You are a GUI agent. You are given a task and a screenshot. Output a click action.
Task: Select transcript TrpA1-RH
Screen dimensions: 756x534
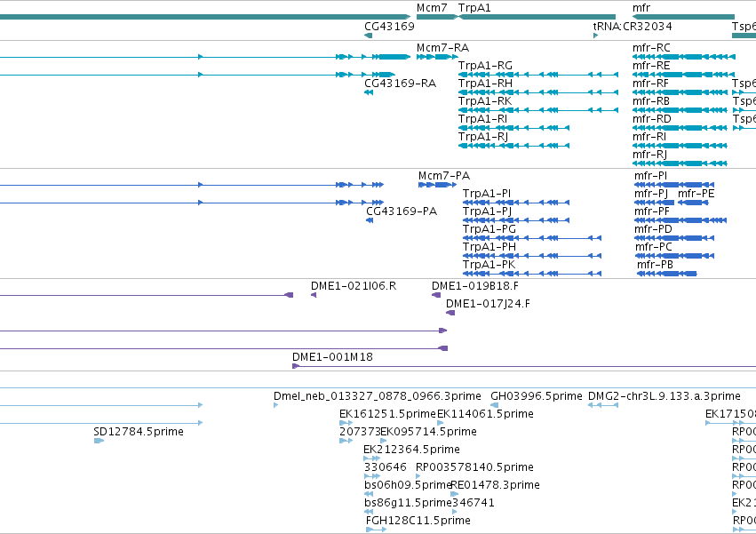[485, 84]
